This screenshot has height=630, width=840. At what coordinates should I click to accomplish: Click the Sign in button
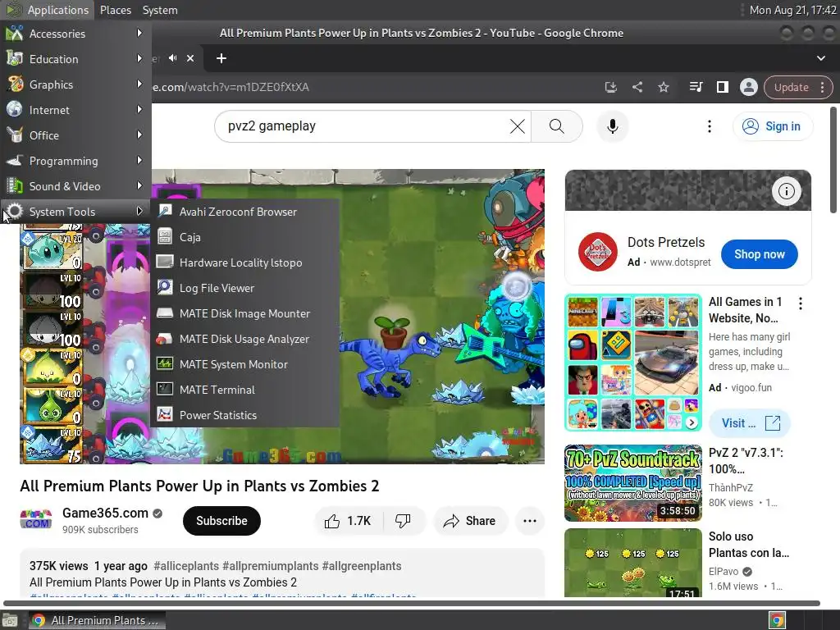(773, 126)
